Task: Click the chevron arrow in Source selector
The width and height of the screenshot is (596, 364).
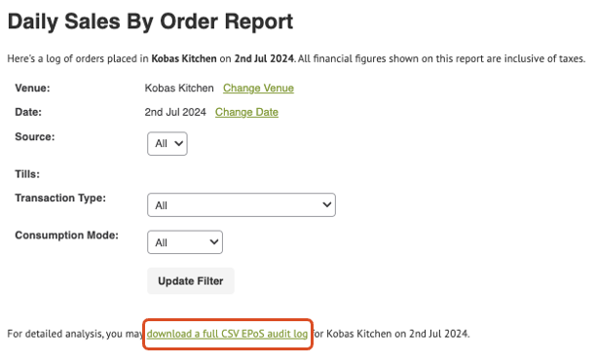Action: [178, 144]
